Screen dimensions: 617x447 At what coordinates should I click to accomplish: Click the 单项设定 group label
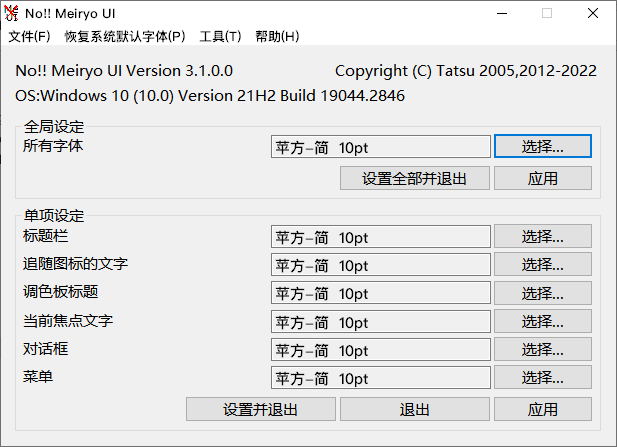[54, 216]
